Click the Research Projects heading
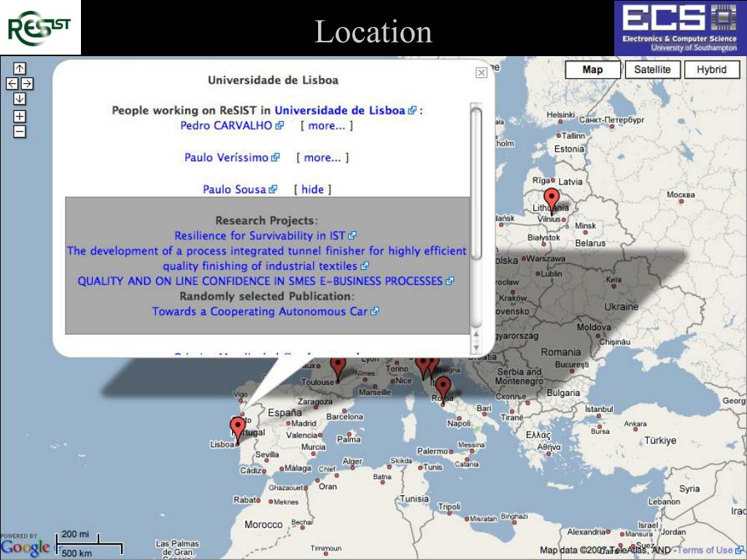 (266, 220)
